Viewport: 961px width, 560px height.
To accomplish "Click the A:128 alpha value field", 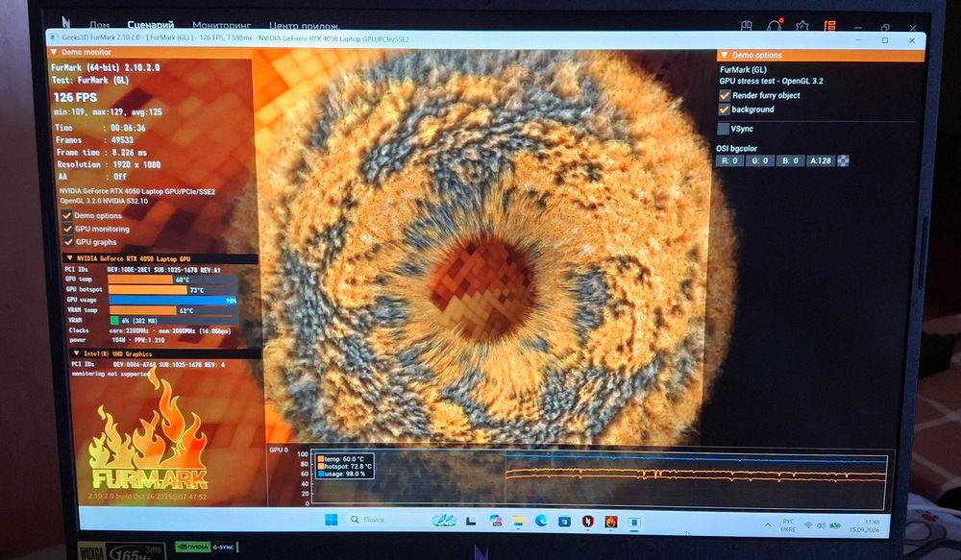I will 820,160.
